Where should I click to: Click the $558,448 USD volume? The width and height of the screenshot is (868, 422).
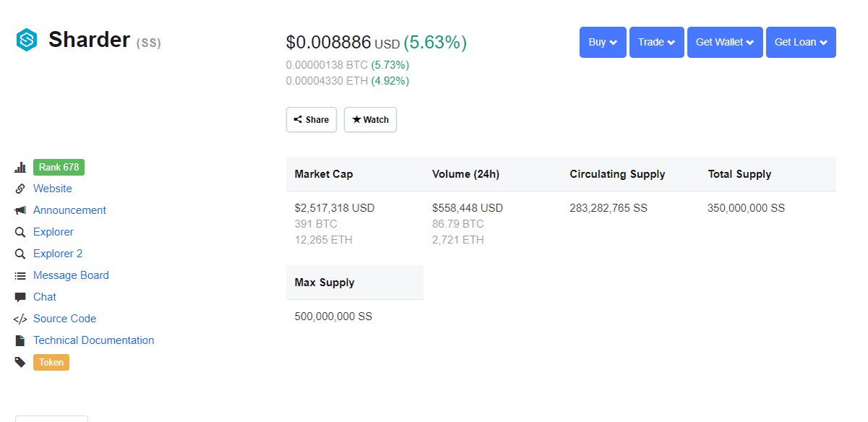[x=467, y=208]
